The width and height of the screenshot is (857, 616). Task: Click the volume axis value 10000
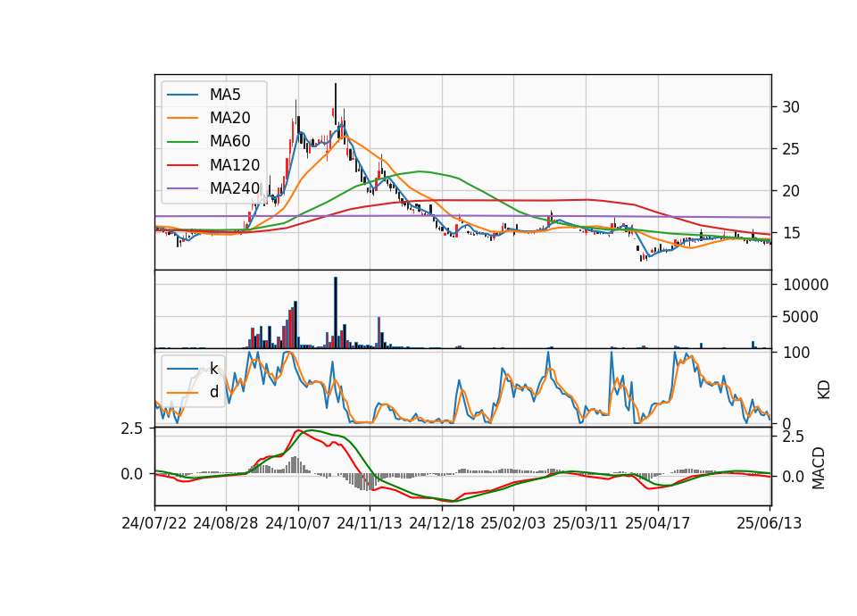pyautogui.click(x=805, y=285)
